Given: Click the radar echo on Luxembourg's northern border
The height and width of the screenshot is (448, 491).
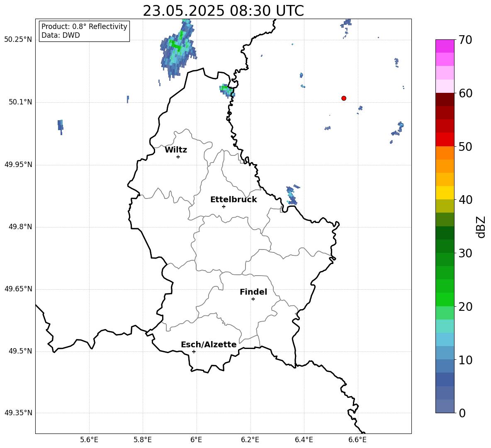Looking at the screenshot, I should tap(227, 91).
